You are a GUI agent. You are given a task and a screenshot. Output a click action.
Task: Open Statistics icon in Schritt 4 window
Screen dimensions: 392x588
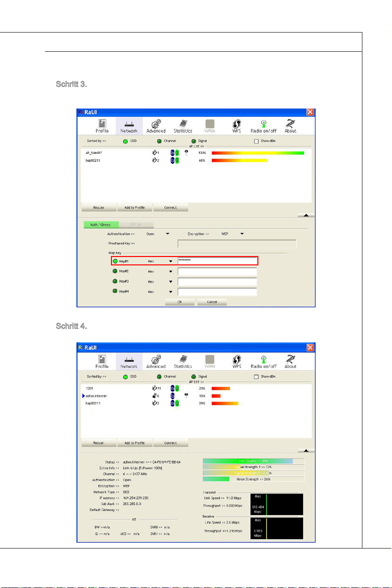183,362
